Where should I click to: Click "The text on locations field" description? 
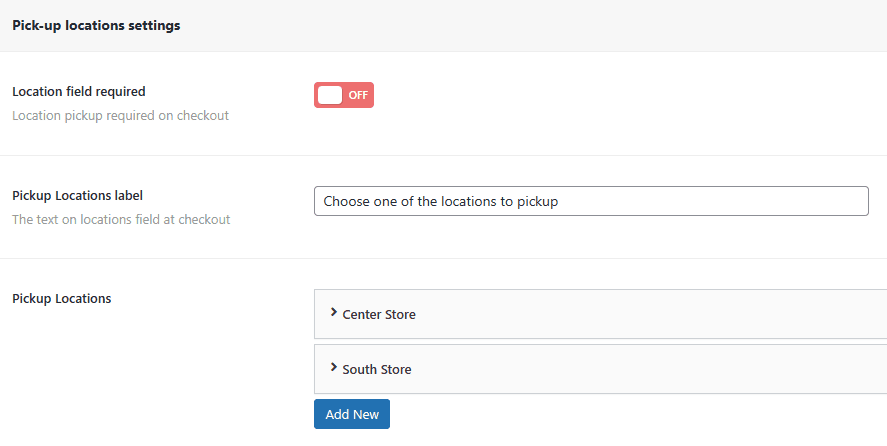point(120,219)
